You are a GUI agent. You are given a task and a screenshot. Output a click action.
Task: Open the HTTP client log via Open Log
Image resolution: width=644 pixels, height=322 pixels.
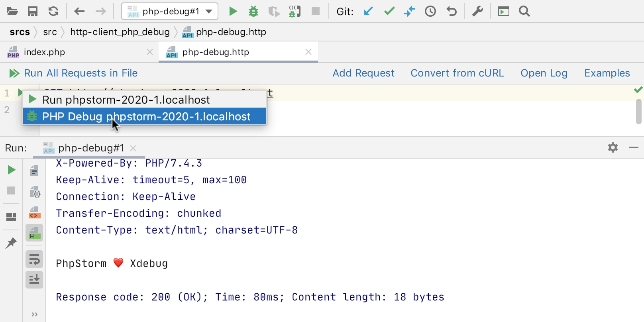click(x=544, y=73)
